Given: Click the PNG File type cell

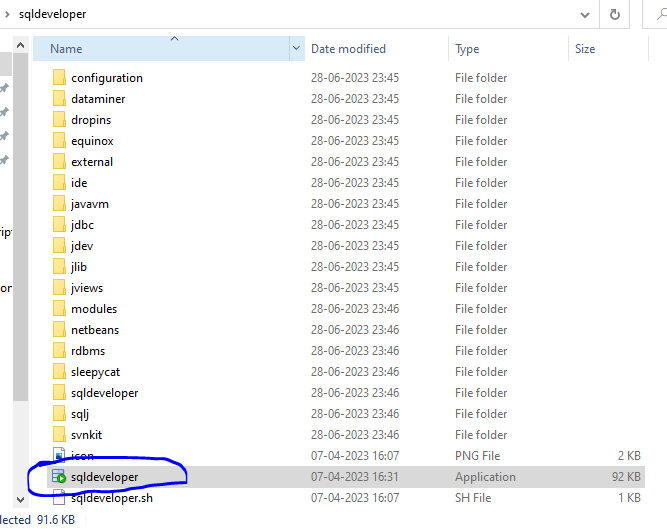Looking at the screenshot, I should [x=477, y=455].
